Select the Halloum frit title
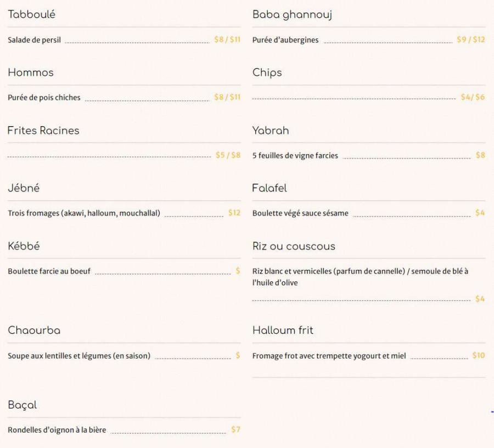 tap(283, 330)
